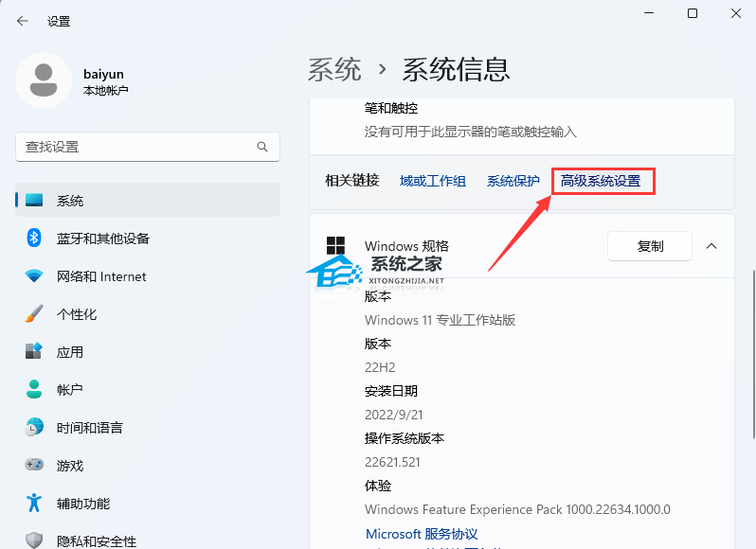
Task: Open Accessibility (辅助功能) settings
Action: coord(83,504)
